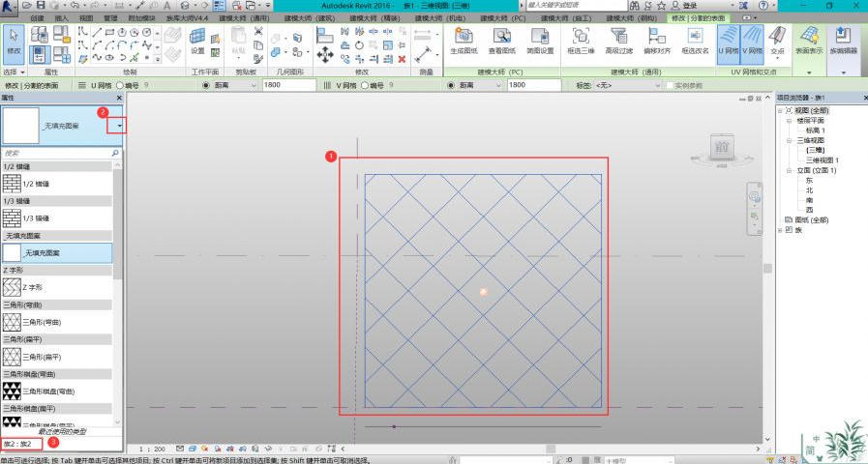Screen dimensions: 868x464
Task: Select the straight line draw tool
Action: click(x=97, y=32)
